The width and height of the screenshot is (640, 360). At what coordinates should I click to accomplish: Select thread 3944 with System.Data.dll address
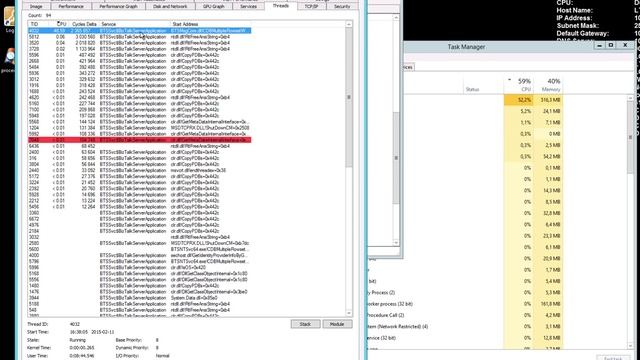click(x=139, y=298)
